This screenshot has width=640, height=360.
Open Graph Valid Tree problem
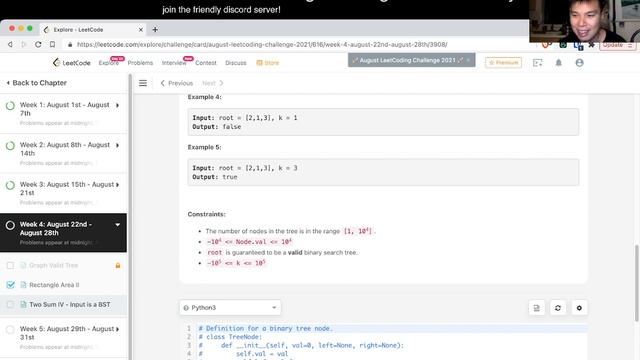53,265
